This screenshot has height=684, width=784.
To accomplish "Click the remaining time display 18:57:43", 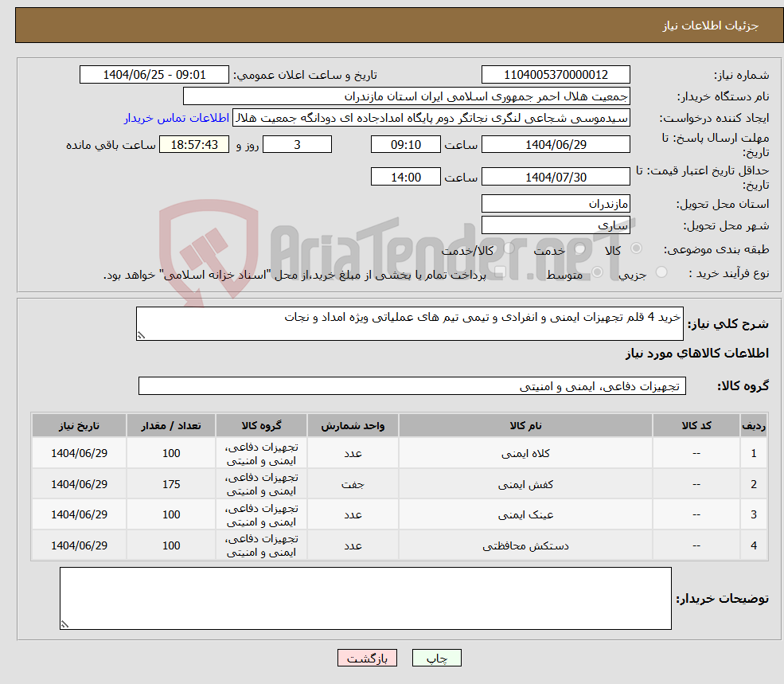I will [194, 144].
